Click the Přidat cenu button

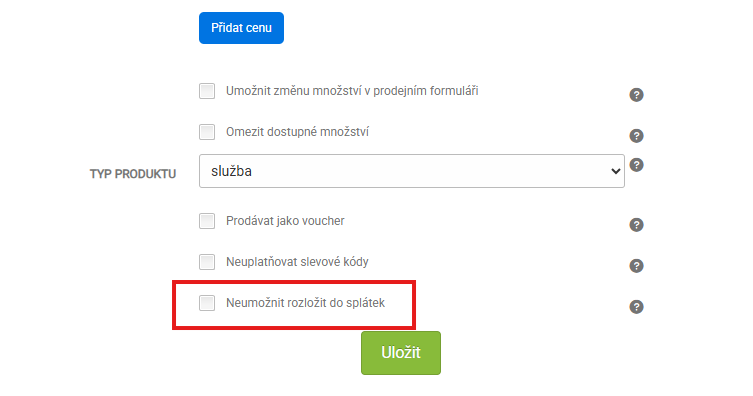pos(241,28)
